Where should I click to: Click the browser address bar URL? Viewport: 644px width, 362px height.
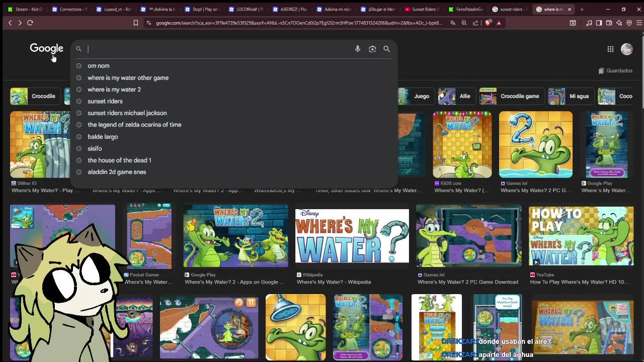pos(299,23)
